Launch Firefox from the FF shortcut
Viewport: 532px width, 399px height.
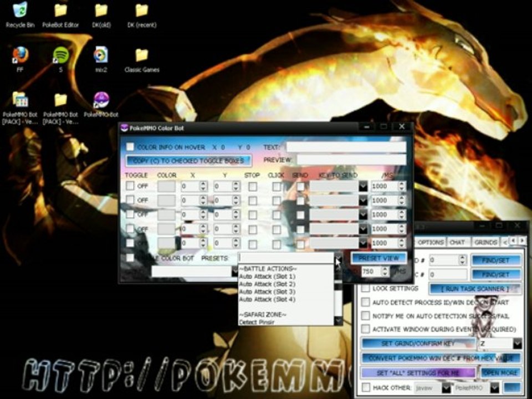pyautogui.click(x=21, y=55)
